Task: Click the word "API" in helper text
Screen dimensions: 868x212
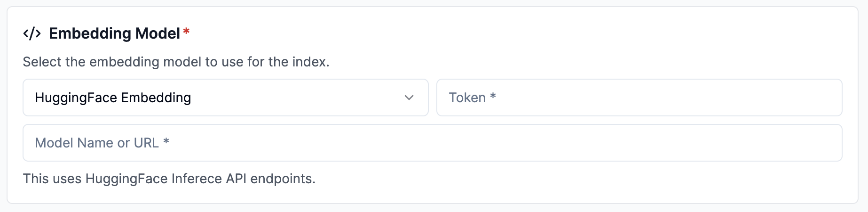Action: (236, 179)
